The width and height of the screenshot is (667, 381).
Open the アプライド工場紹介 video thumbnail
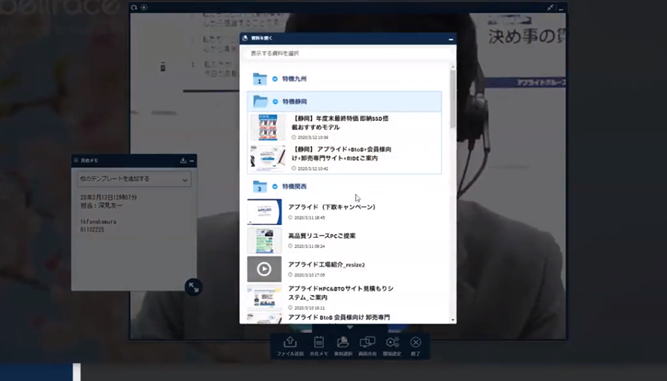[x=264, y=269]
